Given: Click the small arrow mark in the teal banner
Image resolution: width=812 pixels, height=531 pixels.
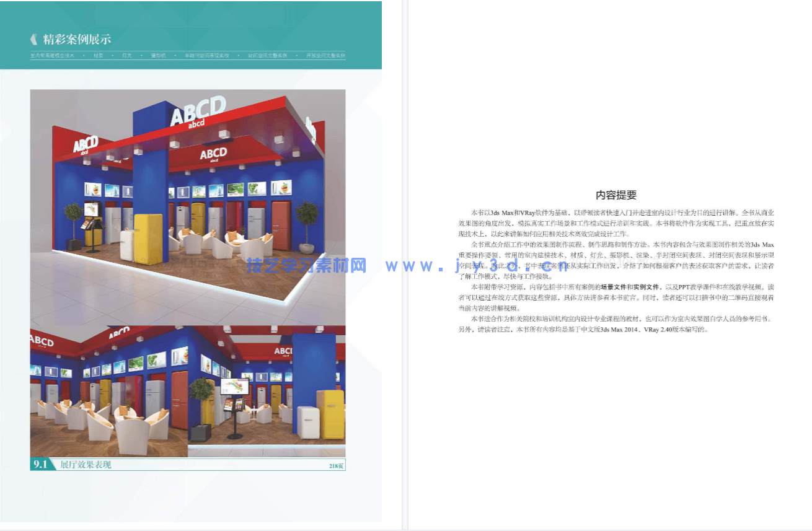Looking at the screenshot, I should coord(33,39).
